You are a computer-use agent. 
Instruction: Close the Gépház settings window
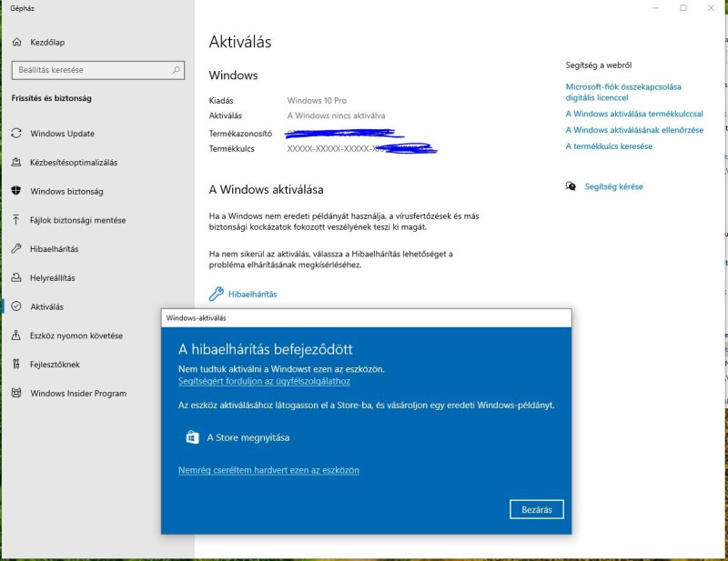tap(711, 8)
